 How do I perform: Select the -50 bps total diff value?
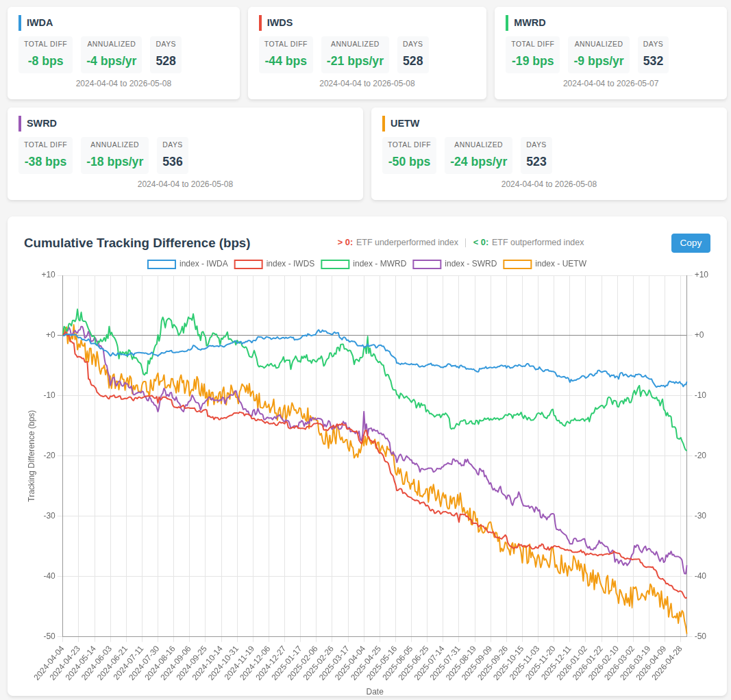point(409,162)
